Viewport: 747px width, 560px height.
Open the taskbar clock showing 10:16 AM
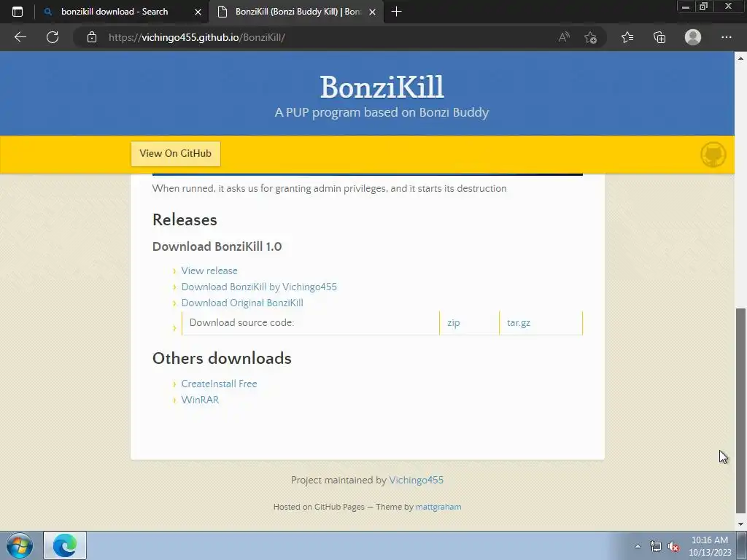point(709,546)
